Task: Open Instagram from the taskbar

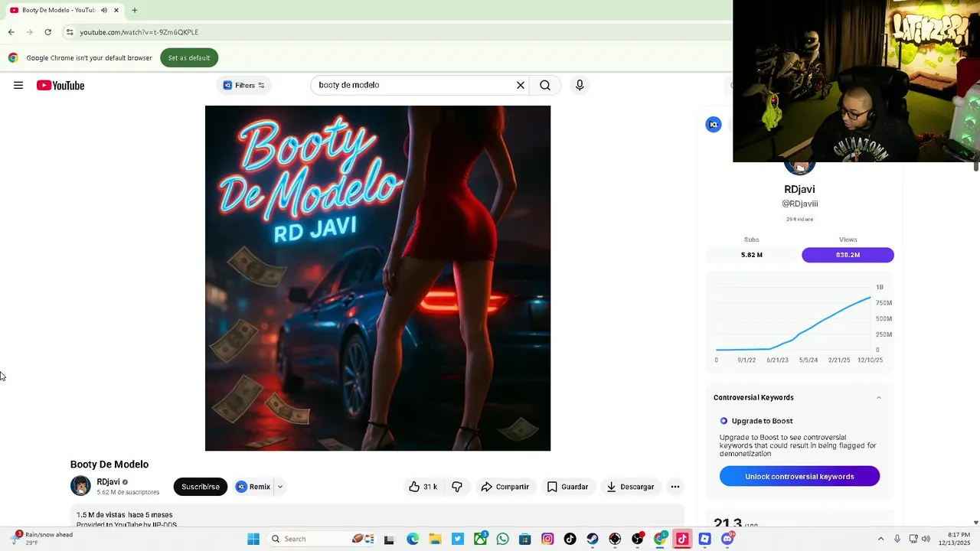Action: 547,539
